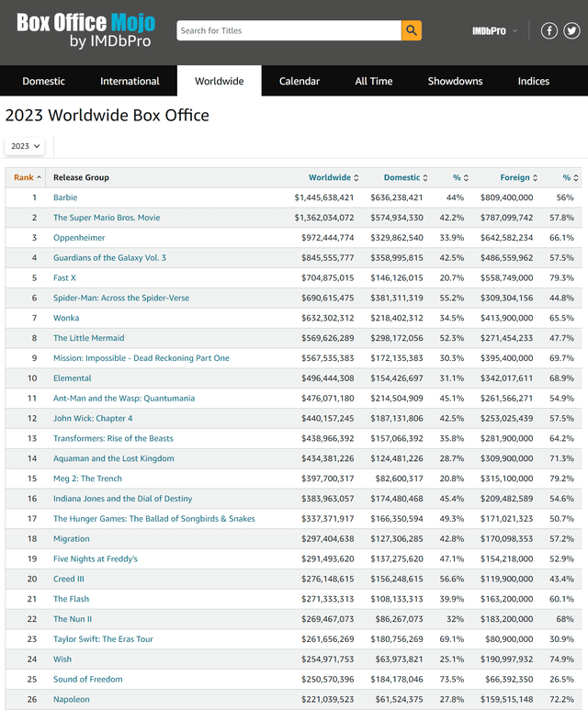Image resolution: width=588 pixels, height=710 pixels.
Task: Click the Release Group column header
Action: pos(81,177)
